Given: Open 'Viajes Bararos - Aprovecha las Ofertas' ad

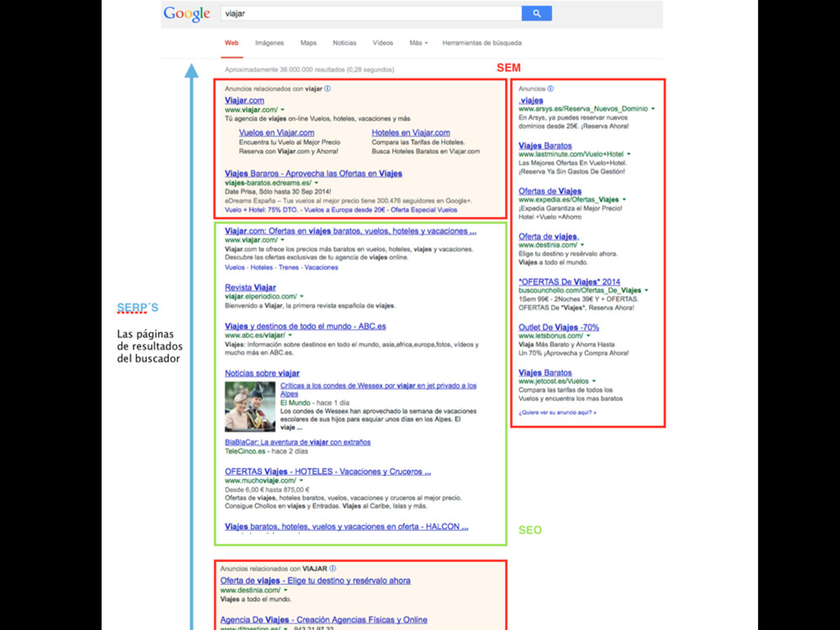Looking at the screenshot, I should 313,173.
